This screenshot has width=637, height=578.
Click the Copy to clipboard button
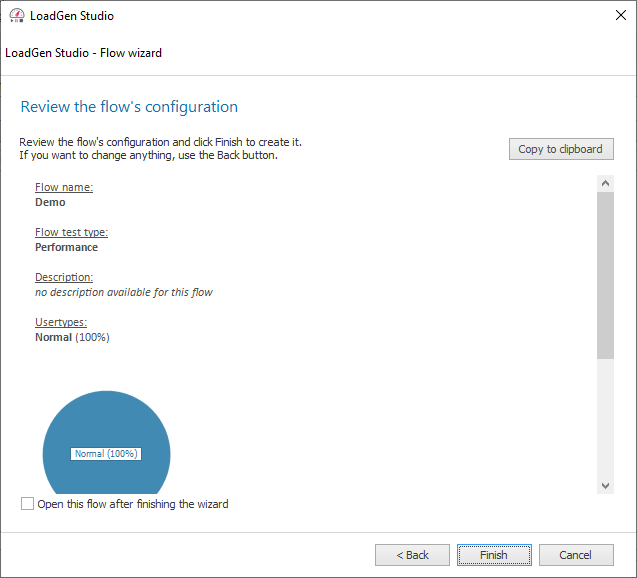click(x=560, y=149)
